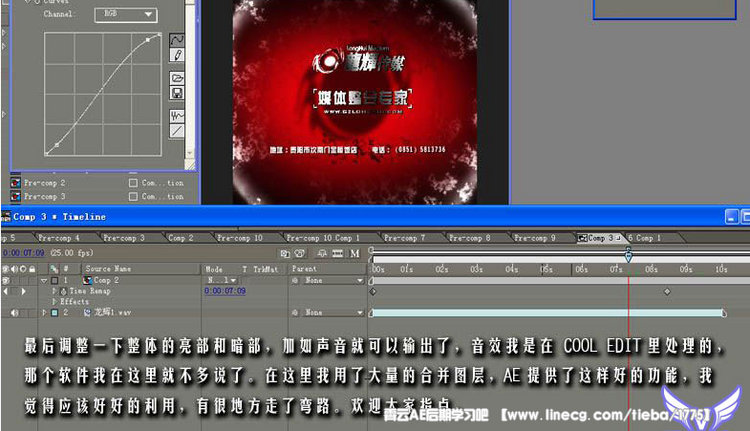The height and width of the screenshot is (431, 750).
Task: Switch to the Pre-comp 8 timeline tab
Action: click(x=469, y=238)
